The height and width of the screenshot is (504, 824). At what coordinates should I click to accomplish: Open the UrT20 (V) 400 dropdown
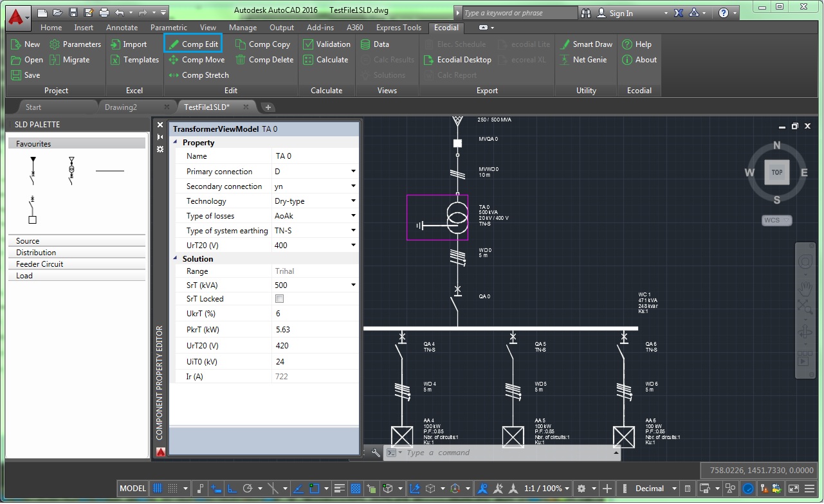(x=353, y=246)
